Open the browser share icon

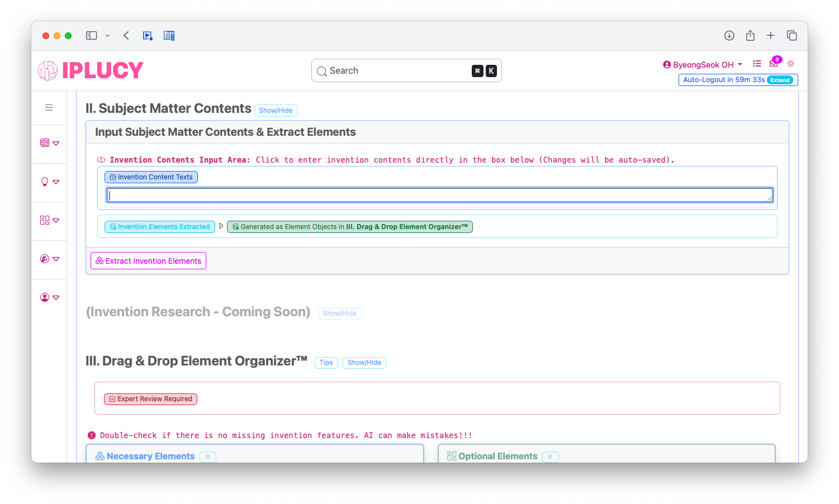coord(750,36)
